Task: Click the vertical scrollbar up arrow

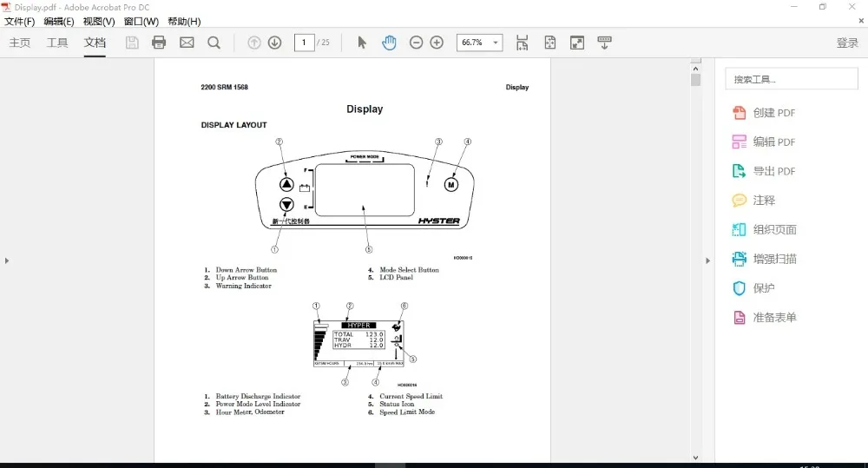Action: (696, 69)
